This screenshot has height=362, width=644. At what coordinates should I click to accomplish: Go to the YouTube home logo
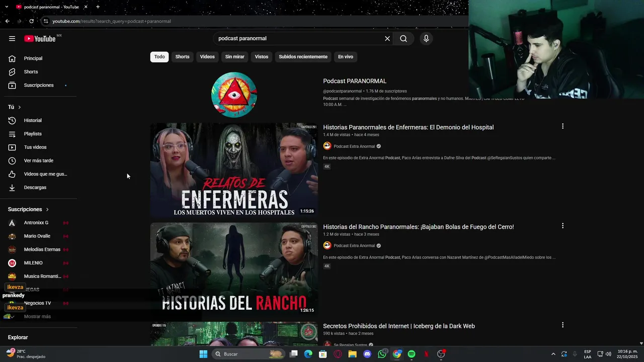point(40,39)
